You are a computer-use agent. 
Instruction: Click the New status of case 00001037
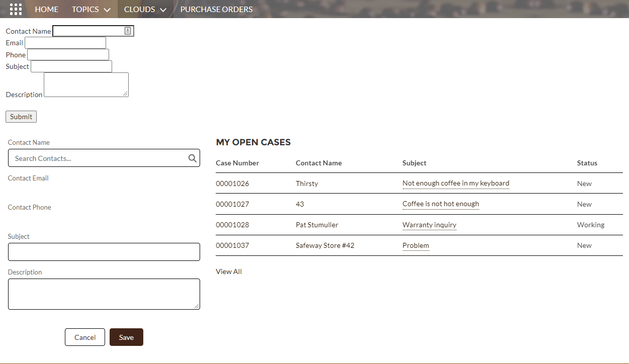[x=584, y=245]
